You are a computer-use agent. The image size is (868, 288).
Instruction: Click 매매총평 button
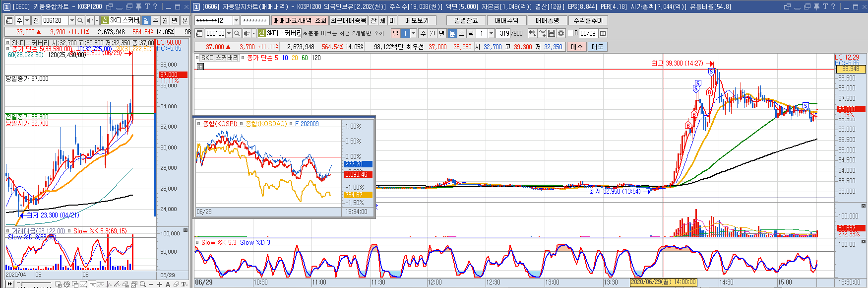548,20
